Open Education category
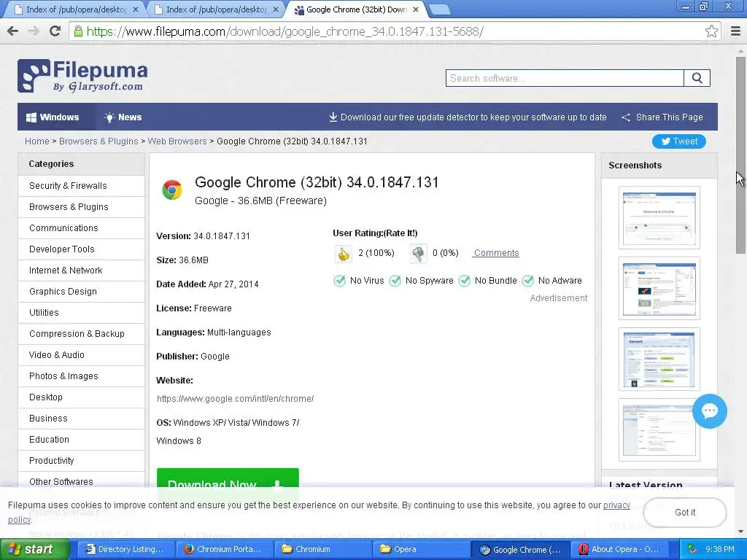Image resolution: width=747 pixels, height=560 pixels. (81, 440)
